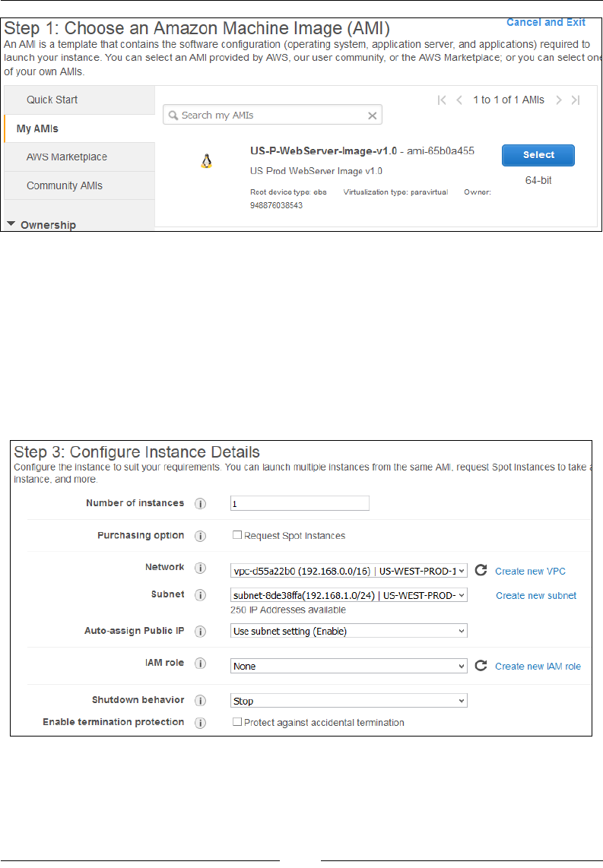Show info for Purchasing option
603x868 pixels.
201,536
